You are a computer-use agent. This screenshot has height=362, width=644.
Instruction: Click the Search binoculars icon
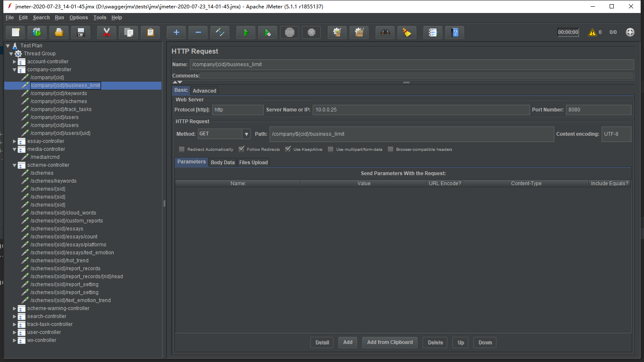coord(385,32)
